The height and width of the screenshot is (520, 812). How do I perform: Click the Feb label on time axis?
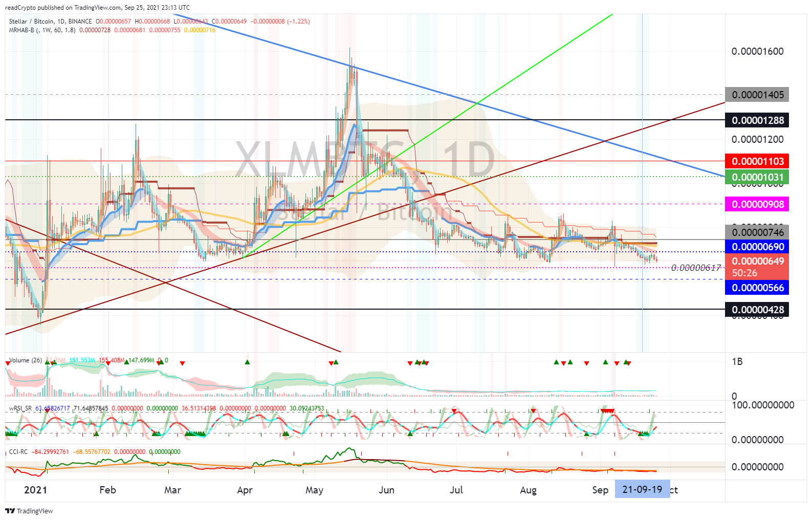tap(107, 490)
